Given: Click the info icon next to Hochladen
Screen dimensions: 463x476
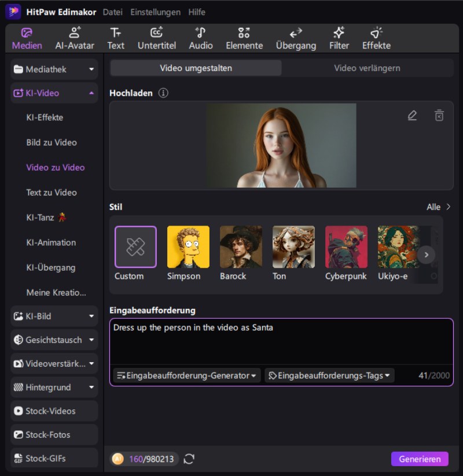Looking at the screenshot, I should coord(163,93).
